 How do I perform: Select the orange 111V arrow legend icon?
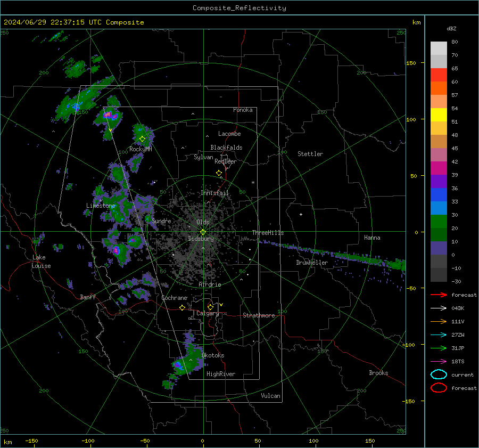coord(439,321)
